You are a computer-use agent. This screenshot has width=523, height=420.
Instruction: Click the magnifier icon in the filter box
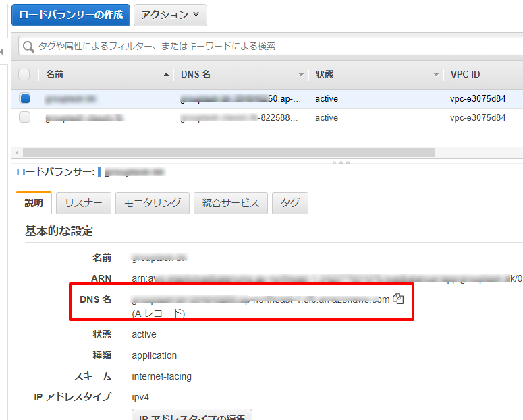28,47
